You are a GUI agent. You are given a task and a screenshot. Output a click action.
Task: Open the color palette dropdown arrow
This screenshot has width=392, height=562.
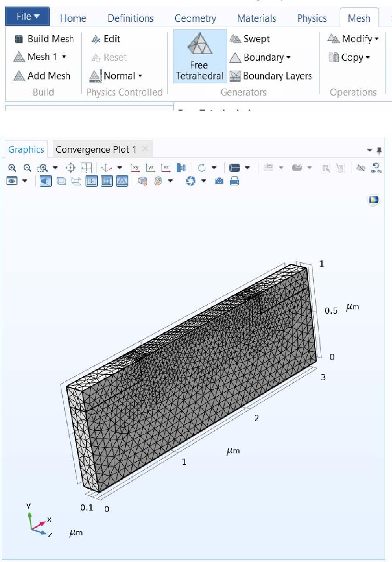(170, 181)
